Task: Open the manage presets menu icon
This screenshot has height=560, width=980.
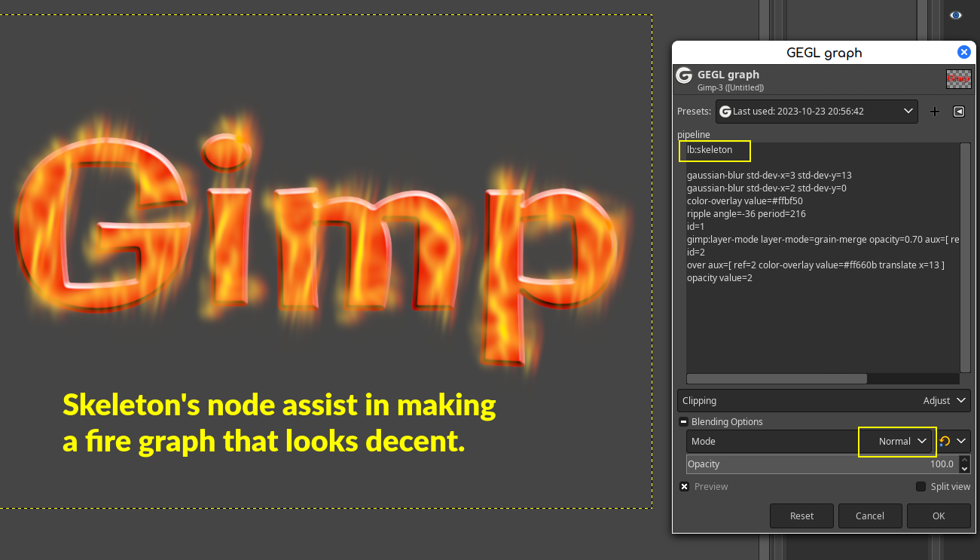Action: (x=959, y=112)
